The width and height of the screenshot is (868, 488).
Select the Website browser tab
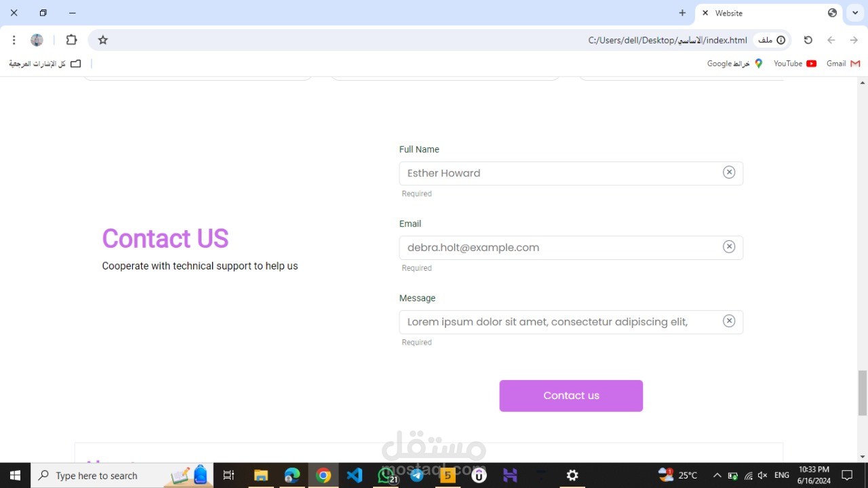click(768, 13)
